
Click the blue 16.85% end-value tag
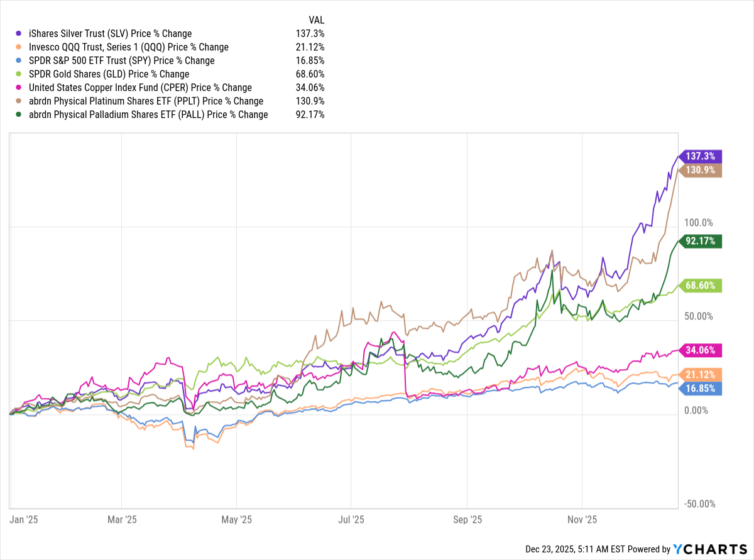(x=701, y=389)
